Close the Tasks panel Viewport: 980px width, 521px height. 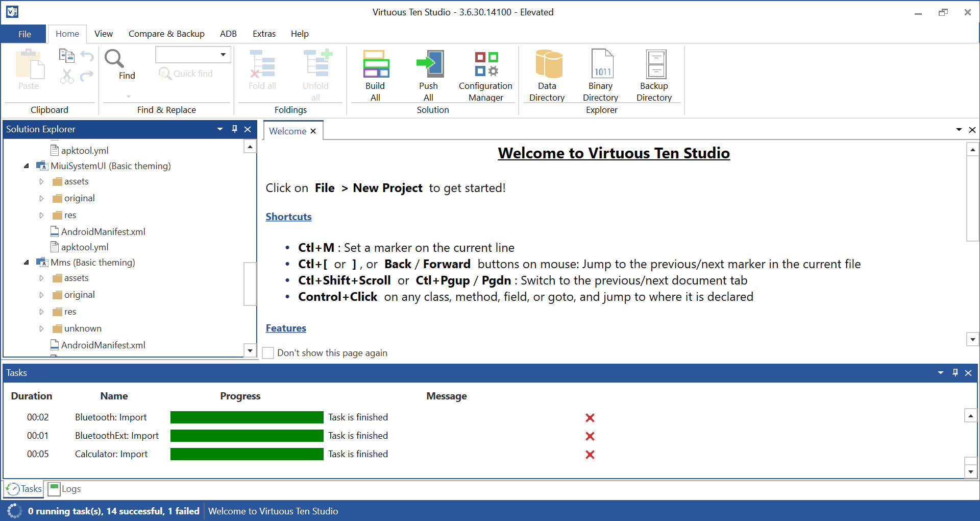click(968, 373)
